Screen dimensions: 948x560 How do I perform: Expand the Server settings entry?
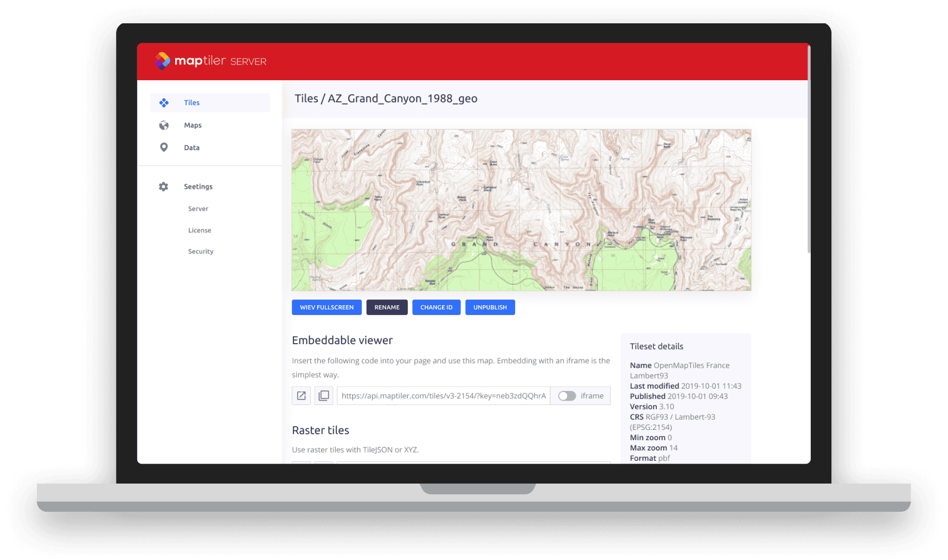(x=198, y=208)
